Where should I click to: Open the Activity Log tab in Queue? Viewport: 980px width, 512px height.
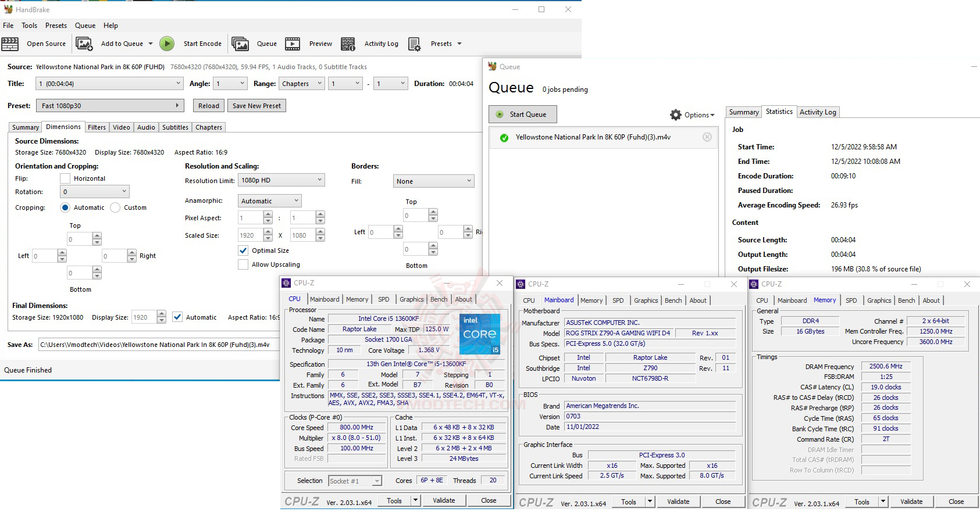pos(818,112)
